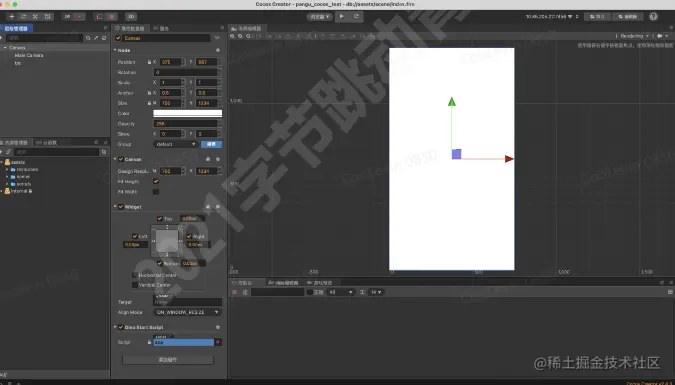This screenshot has width=675, height=385.
Task: Select the Scale transform tool
Action: tap(35, 16)
